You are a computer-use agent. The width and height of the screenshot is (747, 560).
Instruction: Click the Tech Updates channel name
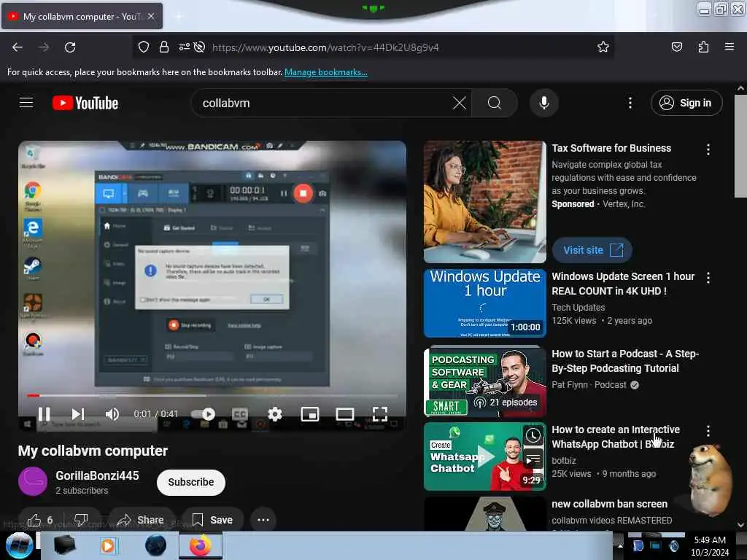click(x=578, y=308)
